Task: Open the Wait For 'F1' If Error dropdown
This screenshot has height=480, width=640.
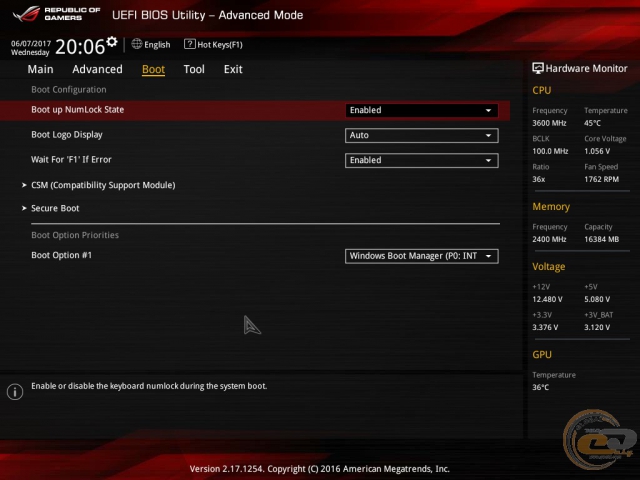Action: click(421, 160)
